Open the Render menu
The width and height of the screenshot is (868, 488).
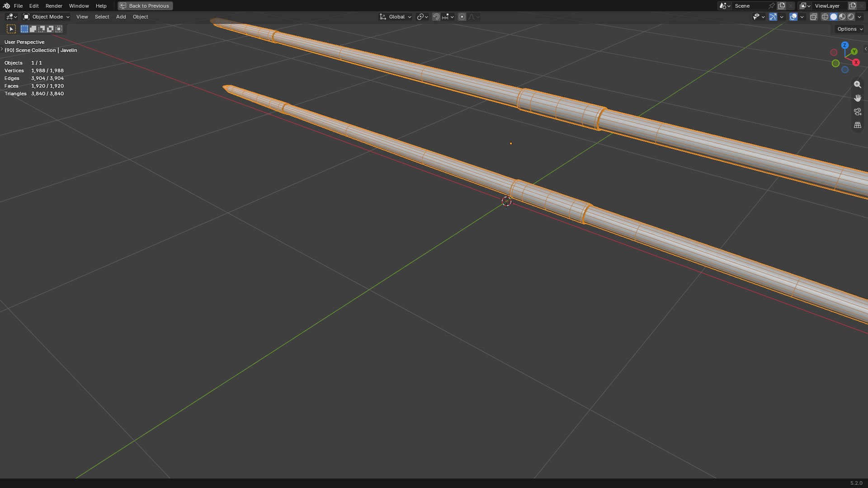click(54, 6)
